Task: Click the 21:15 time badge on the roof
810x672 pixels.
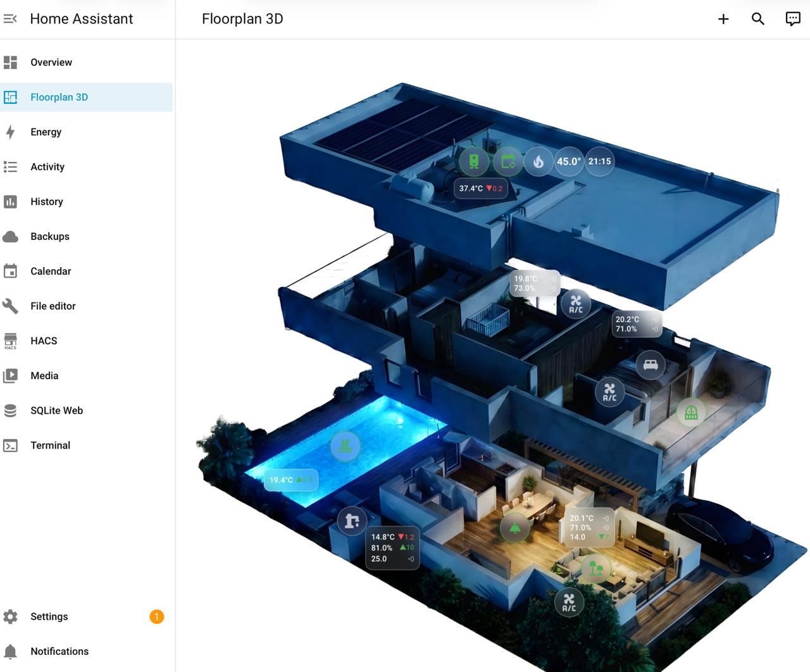Action: pos(599,161)
